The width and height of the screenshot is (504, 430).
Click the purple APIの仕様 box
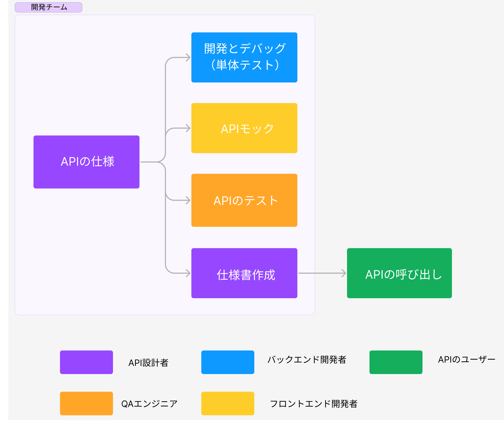pos(86,162)
